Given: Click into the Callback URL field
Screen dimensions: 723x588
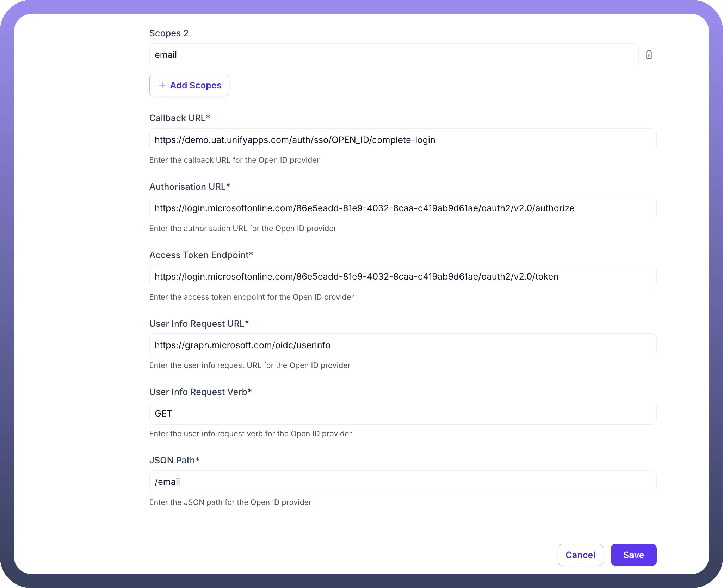Looking at the screenshot, I should 402,140.
